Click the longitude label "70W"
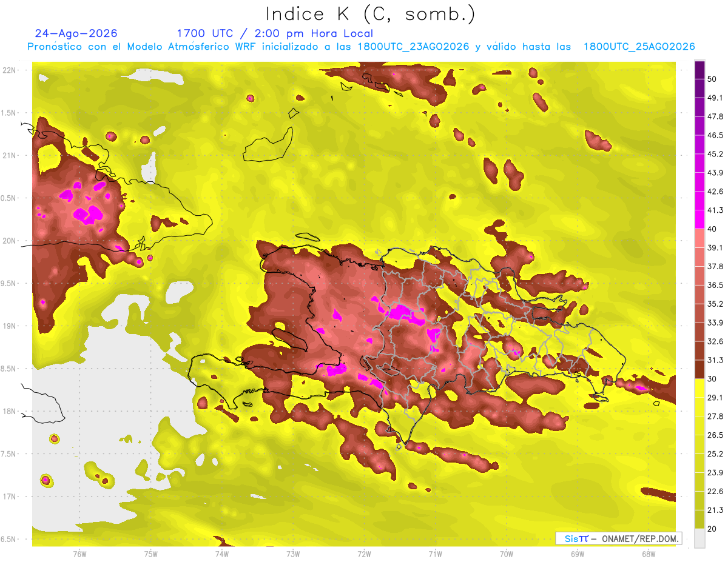This screenshot has width=728, height=562. pyautogui.click(x=507, y=554)
